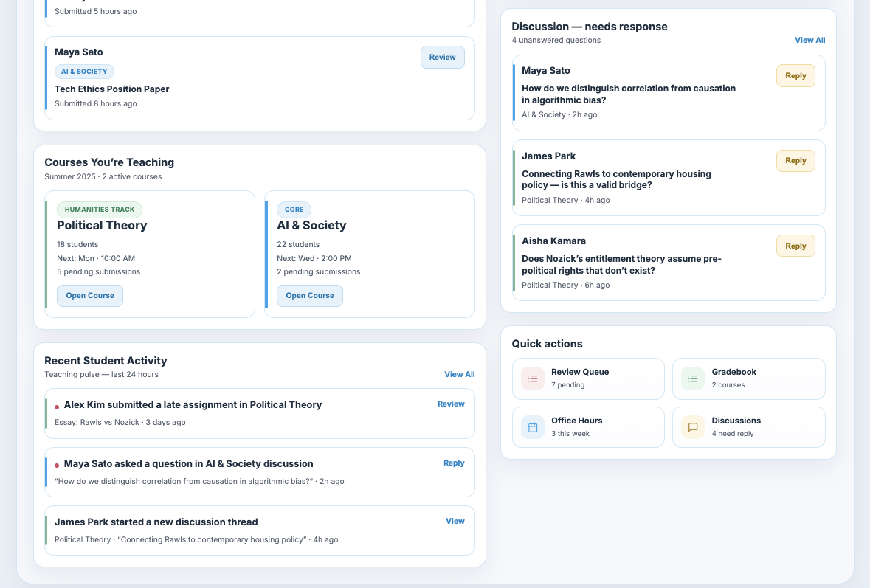
Task: View James Park's new discussion thread
Action: [x=455, y=521]
